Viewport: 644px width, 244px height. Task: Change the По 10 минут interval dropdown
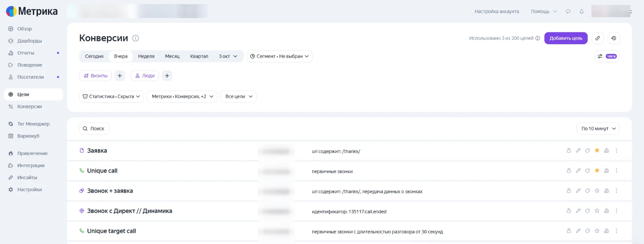point(598,129)
